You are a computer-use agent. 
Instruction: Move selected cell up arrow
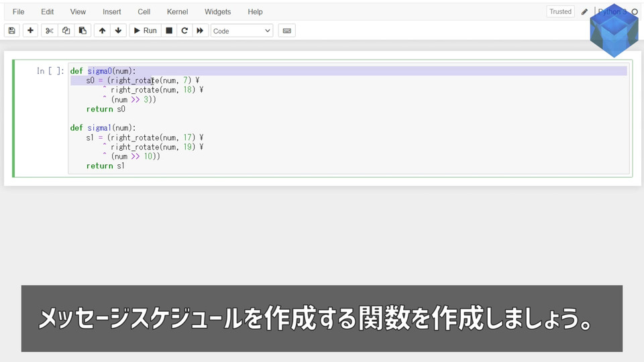click(102, 31)
